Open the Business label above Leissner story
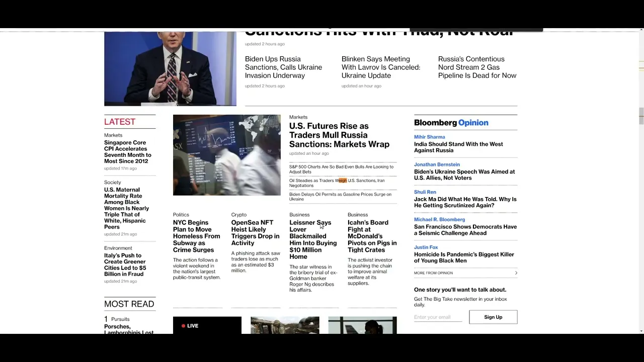Screen dimensions: 644x362 click(299, 215)
